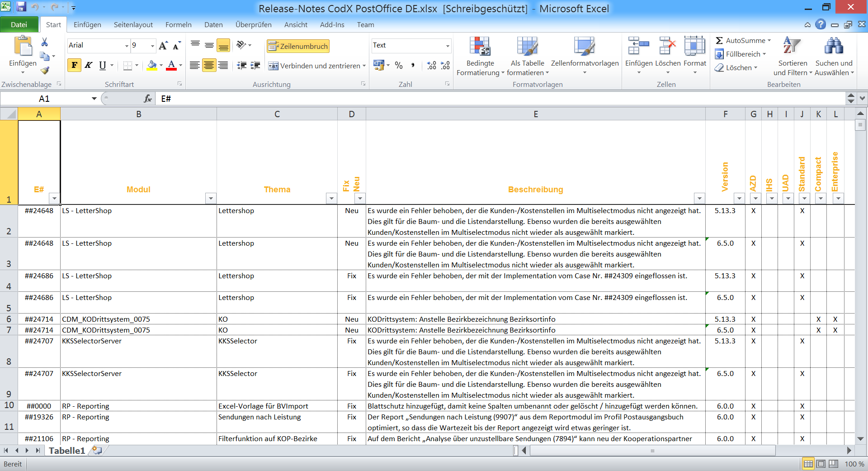Screen dimensions: 868x471
Task: Apply fill color with the paint bucket
Action: [x=152, y=66]
